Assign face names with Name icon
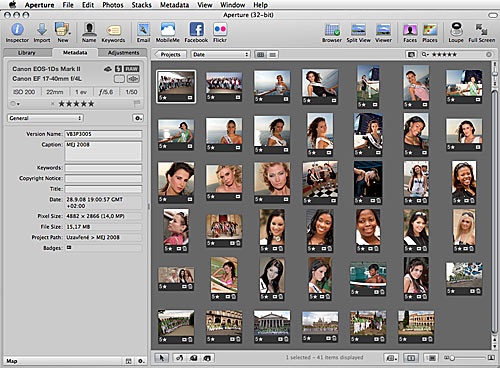The image size is (500, 368). [x=89, y=30]
